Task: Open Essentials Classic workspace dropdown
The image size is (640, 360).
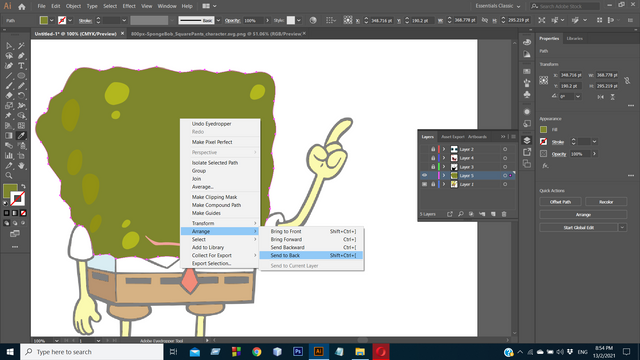Action: [498, 6]
